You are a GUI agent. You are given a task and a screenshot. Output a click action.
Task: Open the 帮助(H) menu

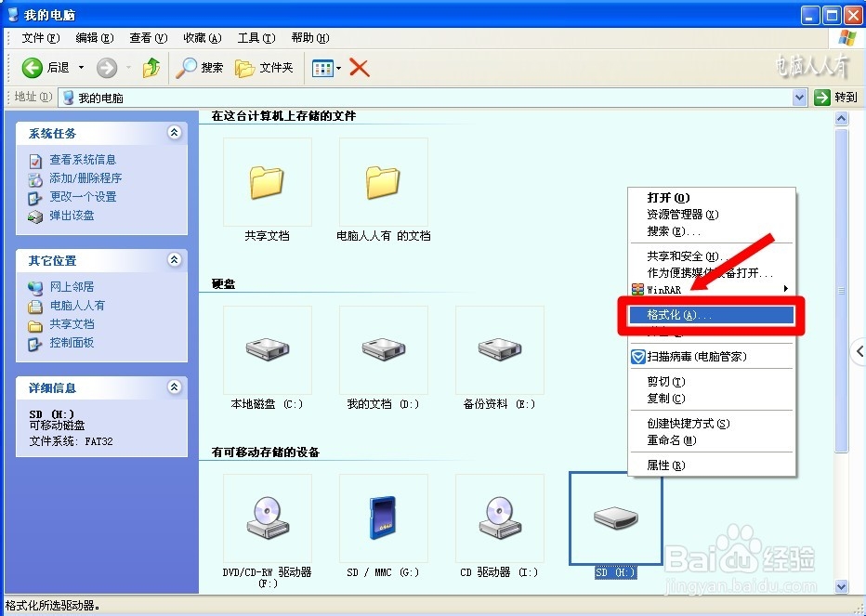(310, 37)
